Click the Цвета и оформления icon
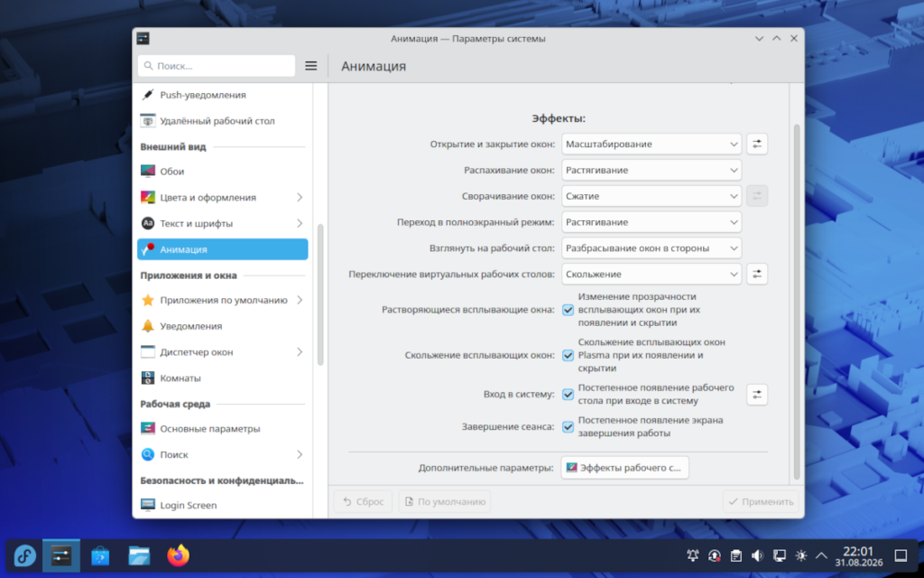The height and width of the screenshot is (578, 924). [x=148, y=197]
